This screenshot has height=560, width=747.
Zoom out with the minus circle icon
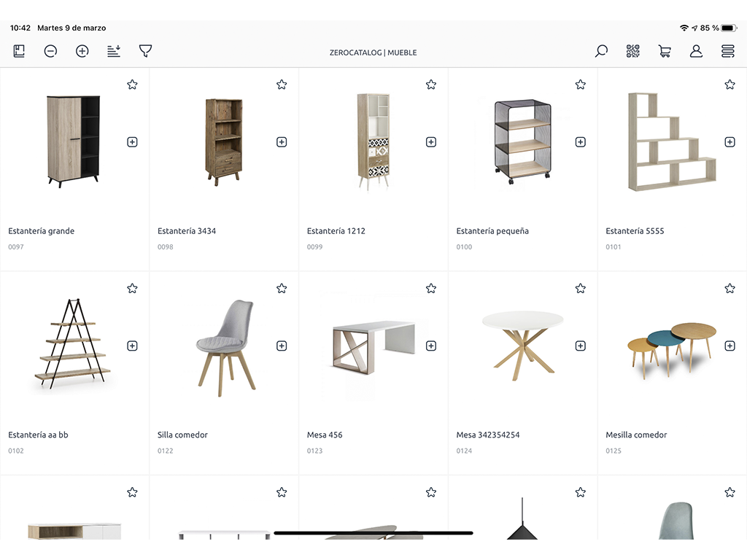pos(50,51)
